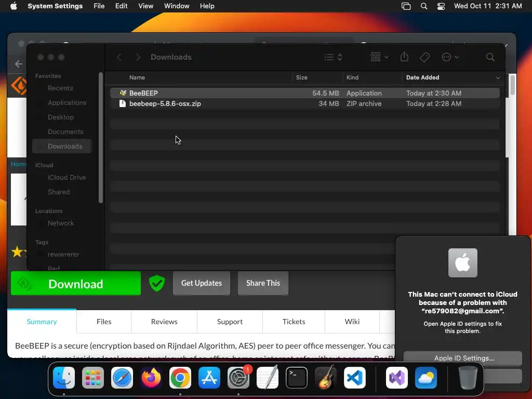Select Desktop in Finder sidebar
This screenshot has width=532, height=399.
(62, 117)
